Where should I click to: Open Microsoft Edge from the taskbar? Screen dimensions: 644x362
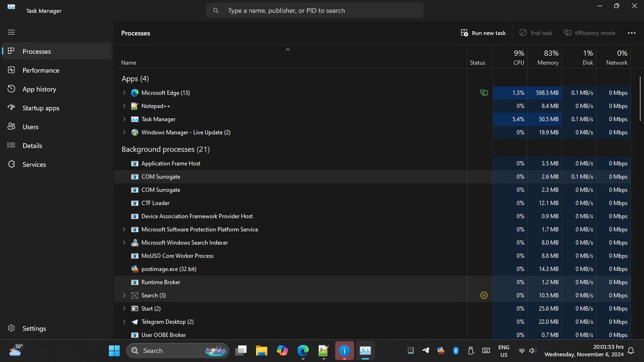[x=302, y=350]
